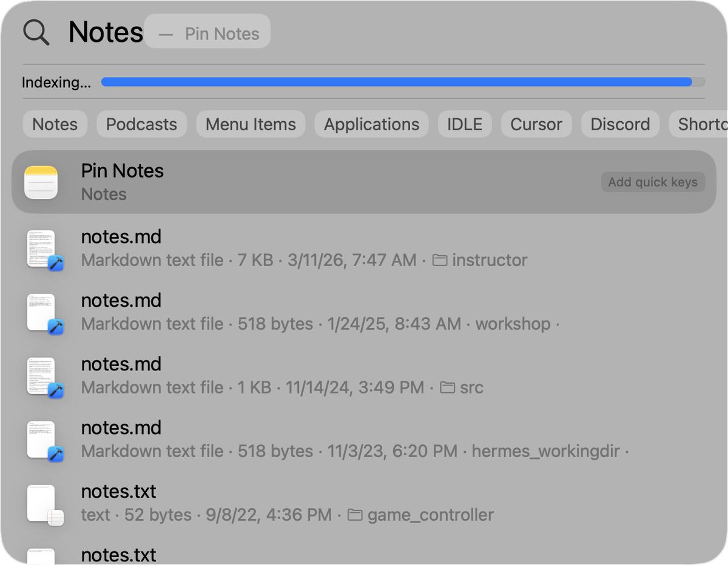Click the hermes_workingdir location text
728x565 pixels.
[547, 452]
